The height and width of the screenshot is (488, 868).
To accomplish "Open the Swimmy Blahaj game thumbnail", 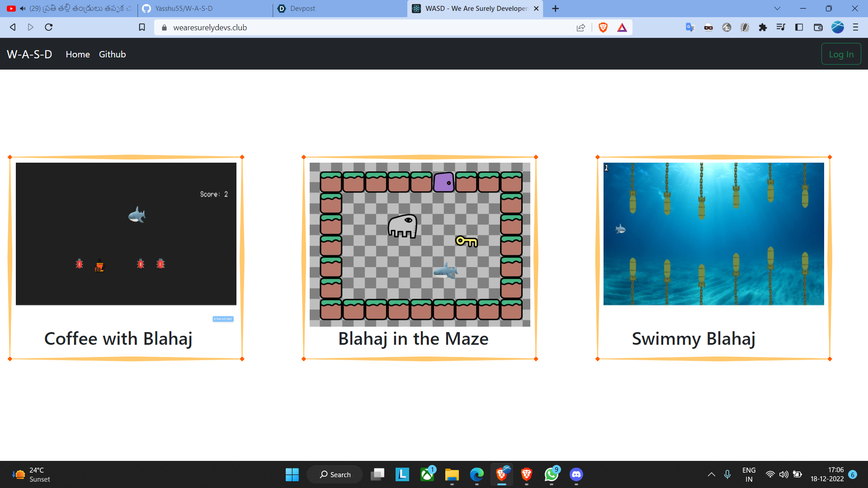I will (713, 234).
